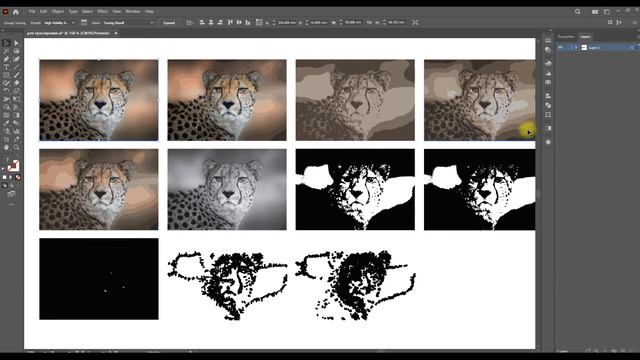This screenshot has height=360, width=640.
Task: Open the Arrange Documents icon
Action: (x=595, y=12)
